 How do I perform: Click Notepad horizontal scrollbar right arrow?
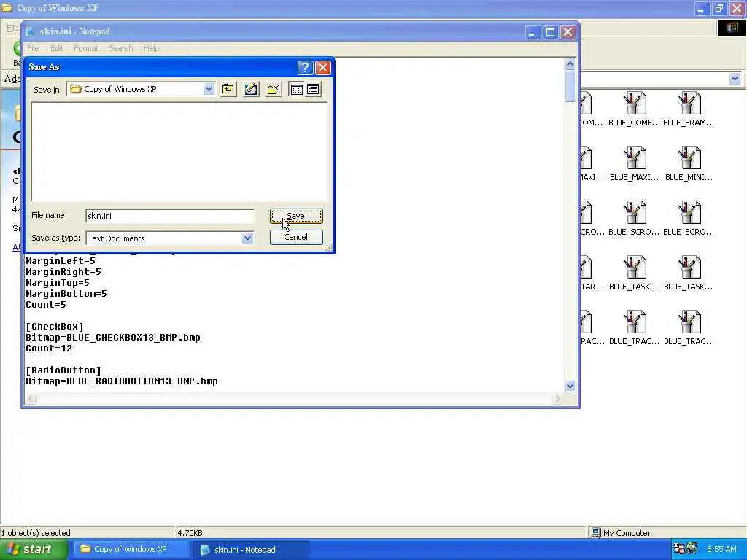[x=558, y=399]
